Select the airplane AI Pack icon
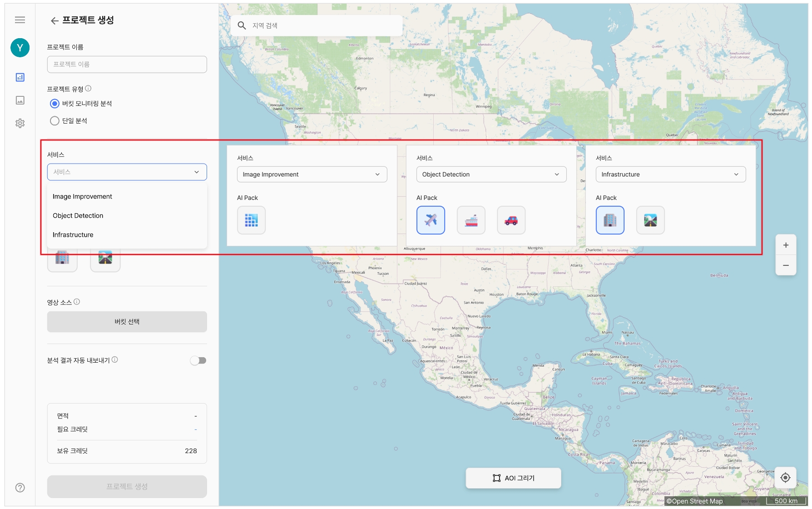The image size is (812, 509). click(431, 220)
